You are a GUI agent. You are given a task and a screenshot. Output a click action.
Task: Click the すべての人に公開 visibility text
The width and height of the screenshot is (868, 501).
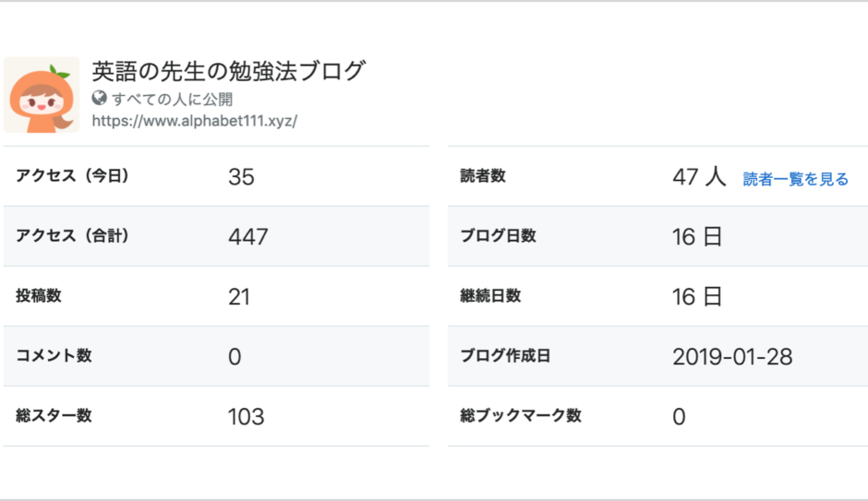[x=172, y=99]
